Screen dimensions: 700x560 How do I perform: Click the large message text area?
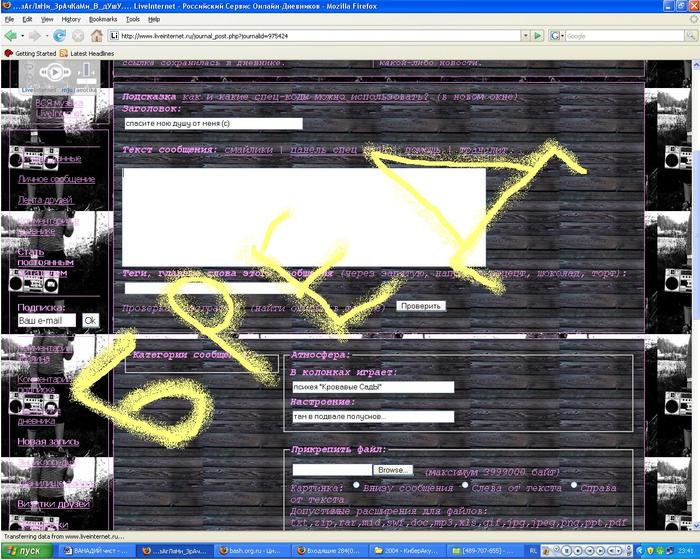304,217
